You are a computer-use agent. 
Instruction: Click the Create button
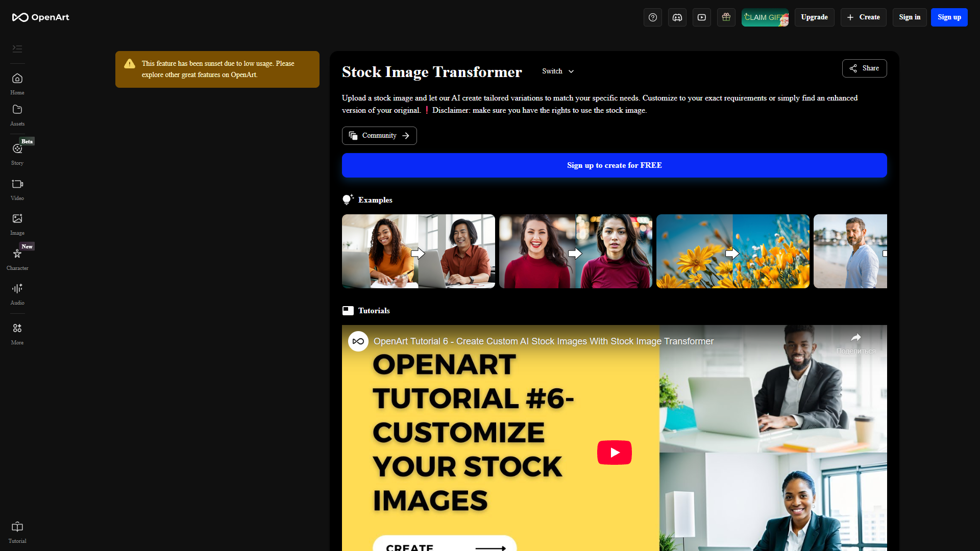pos(864,17)
